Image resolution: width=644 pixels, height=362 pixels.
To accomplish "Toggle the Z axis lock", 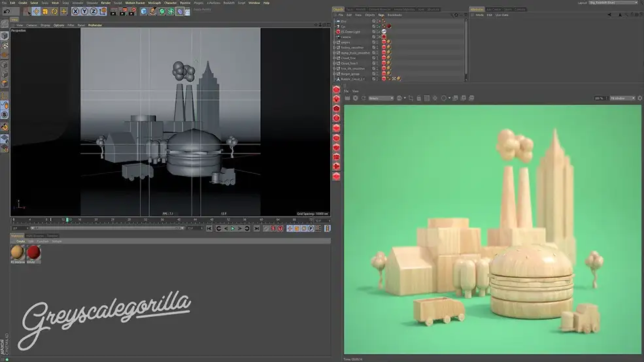I will [93, 12].
